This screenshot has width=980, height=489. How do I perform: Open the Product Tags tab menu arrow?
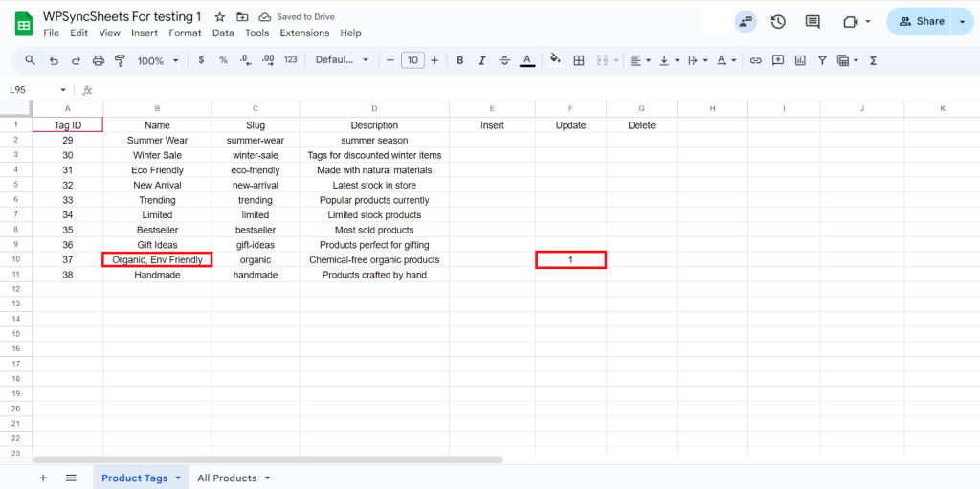(177, 478)
